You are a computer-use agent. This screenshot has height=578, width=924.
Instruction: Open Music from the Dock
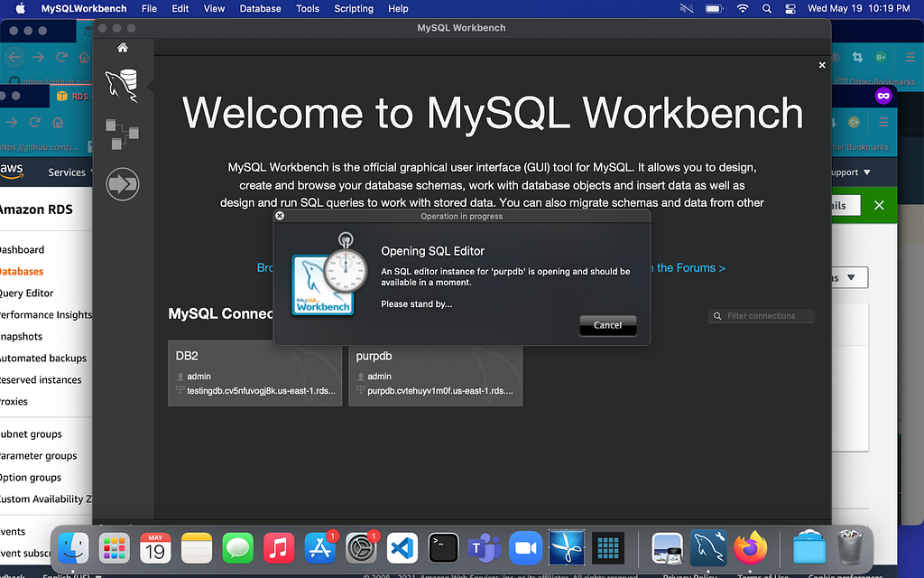(x=279, y=548)
